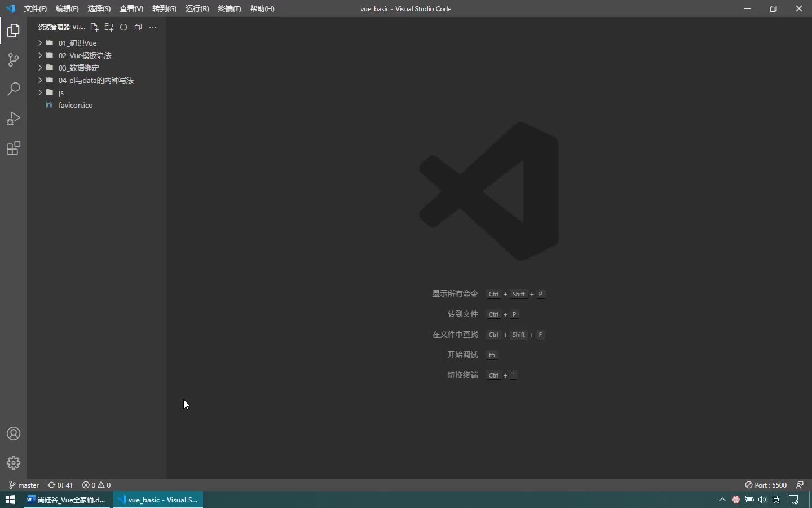
Task: Click the 资源管理器 explorer panel title
Action: (61, 27)
